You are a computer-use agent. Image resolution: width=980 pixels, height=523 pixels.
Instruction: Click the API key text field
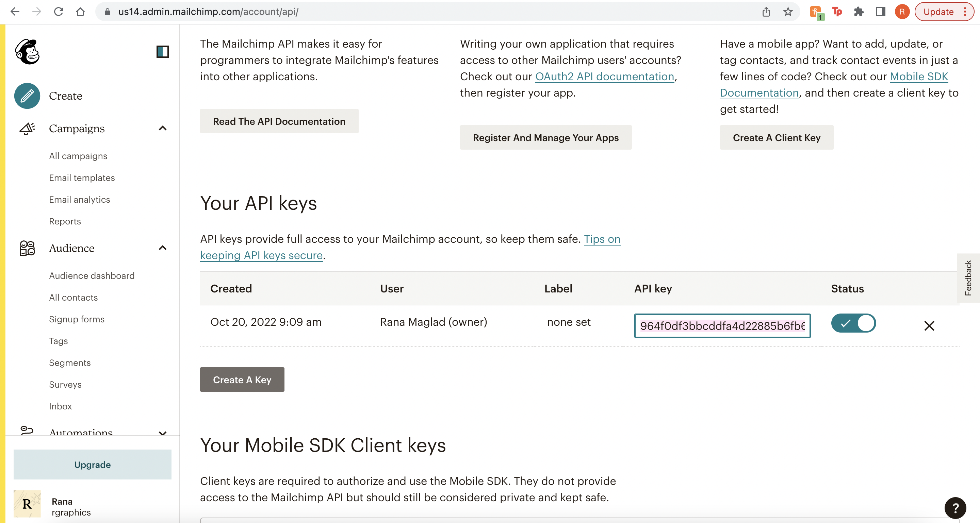(x=722, y=326)
